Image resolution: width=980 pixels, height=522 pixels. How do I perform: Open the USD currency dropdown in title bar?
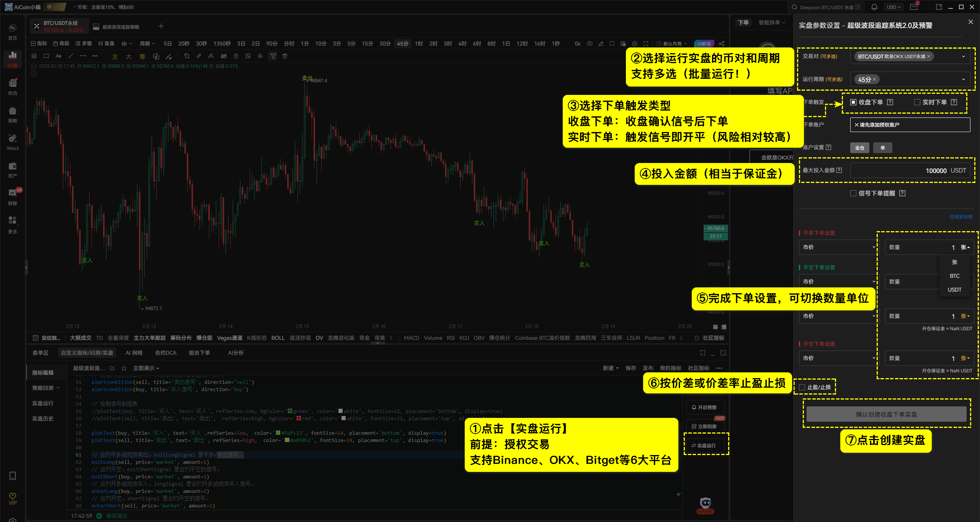[894, 7]
